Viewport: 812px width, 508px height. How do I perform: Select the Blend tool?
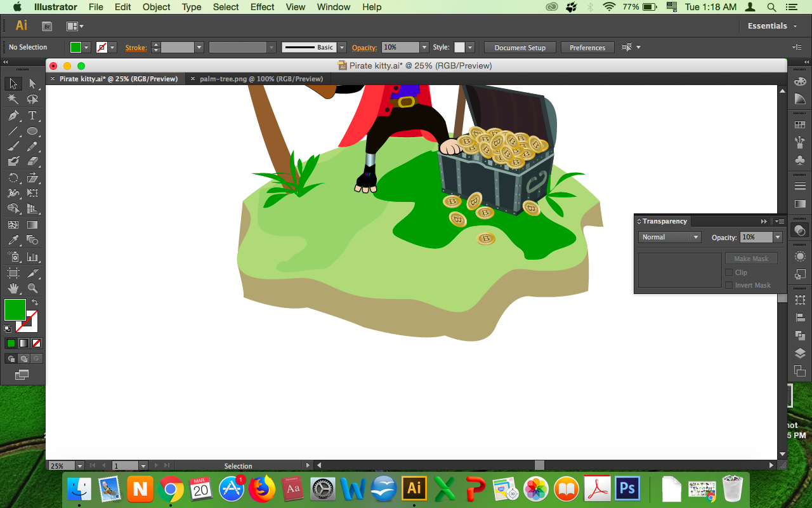pos(32,240)
